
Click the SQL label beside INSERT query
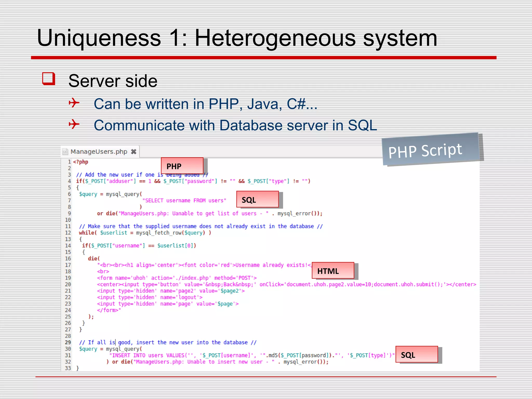pyautogui.click(x=417, y=354)
